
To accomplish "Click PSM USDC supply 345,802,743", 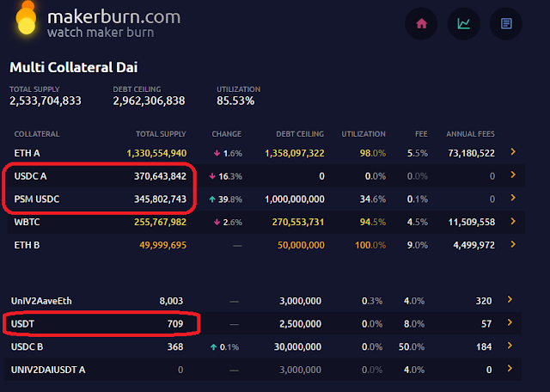I will (x=161, y=199).
